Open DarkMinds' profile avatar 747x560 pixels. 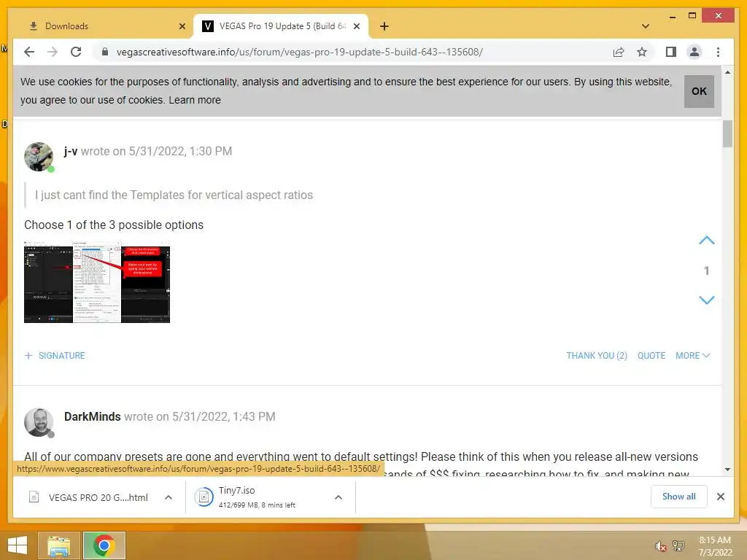tap(39, 422)
